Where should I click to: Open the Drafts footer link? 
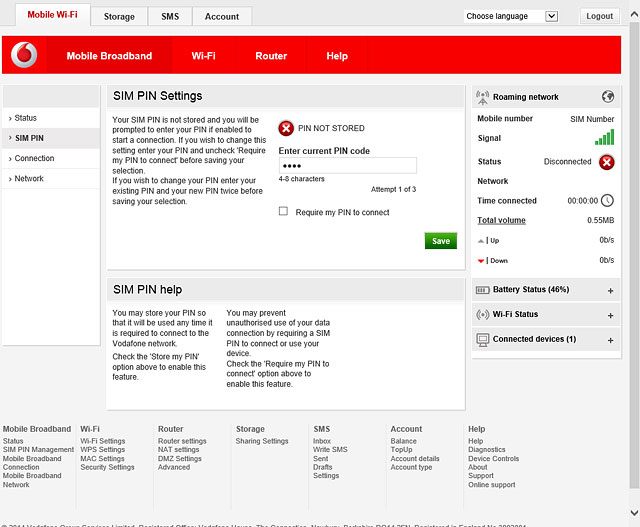(322, 467)
